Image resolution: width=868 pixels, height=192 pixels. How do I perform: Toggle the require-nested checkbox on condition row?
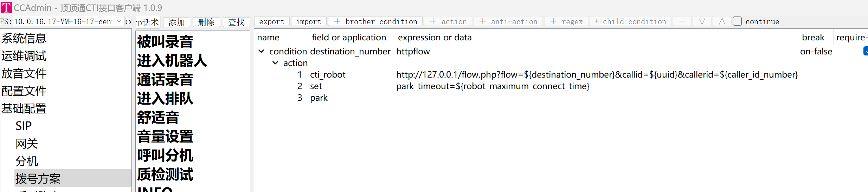point(866,51)
